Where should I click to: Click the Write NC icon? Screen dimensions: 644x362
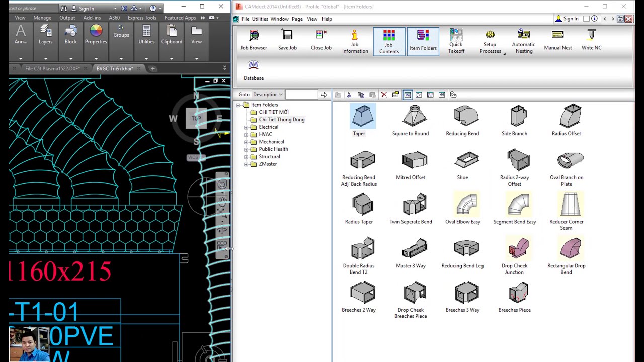click(591, 40)
